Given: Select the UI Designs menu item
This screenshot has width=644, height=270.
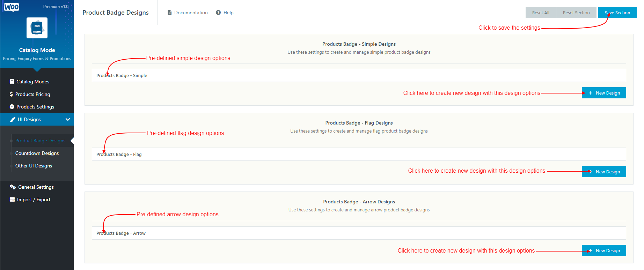Looking at the screenshot, I should click(x=37, y=119).
